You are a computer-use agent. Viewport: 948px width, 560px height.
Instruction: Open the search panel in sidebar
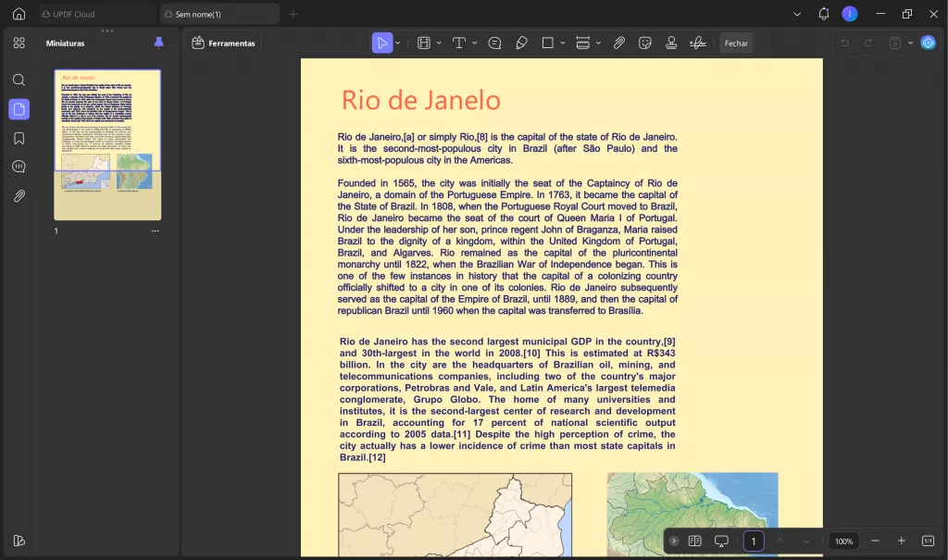pos(19,81)
